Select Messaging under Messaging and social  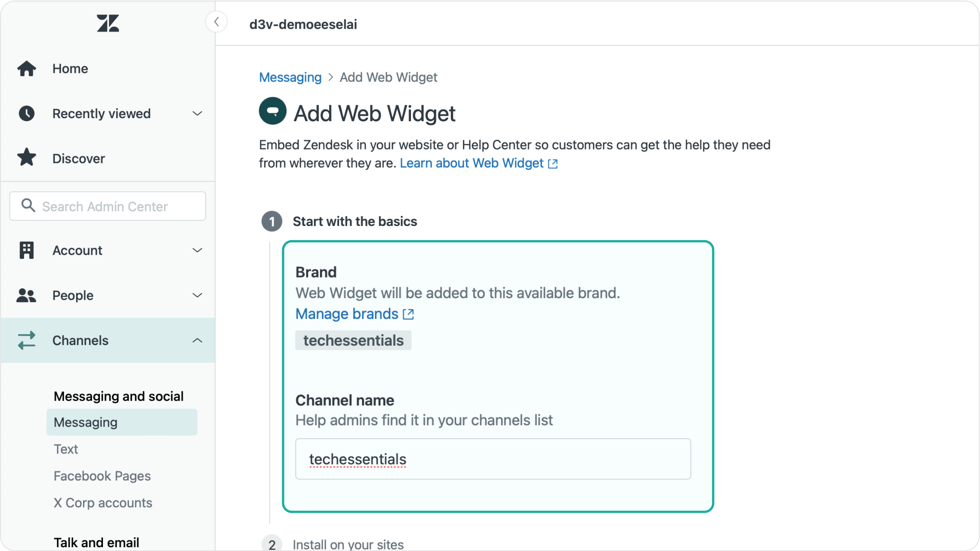pos(85,423)
